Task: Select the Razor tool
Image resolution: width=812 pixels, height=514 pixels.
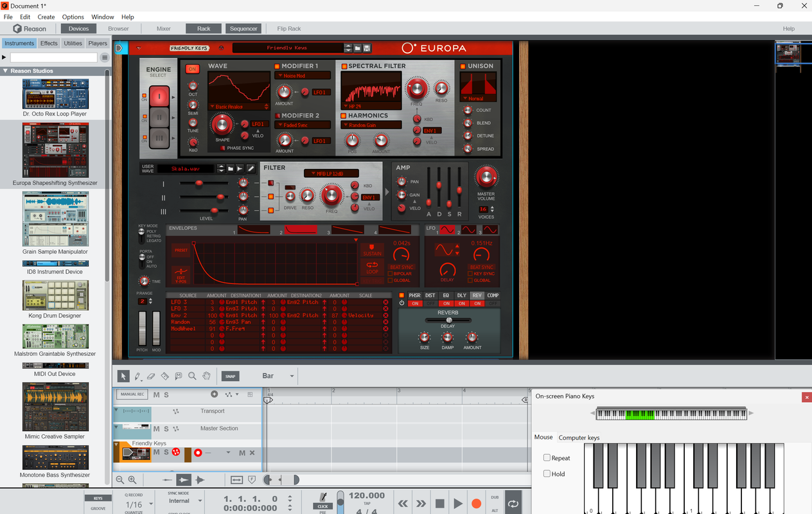Action: 164,376
